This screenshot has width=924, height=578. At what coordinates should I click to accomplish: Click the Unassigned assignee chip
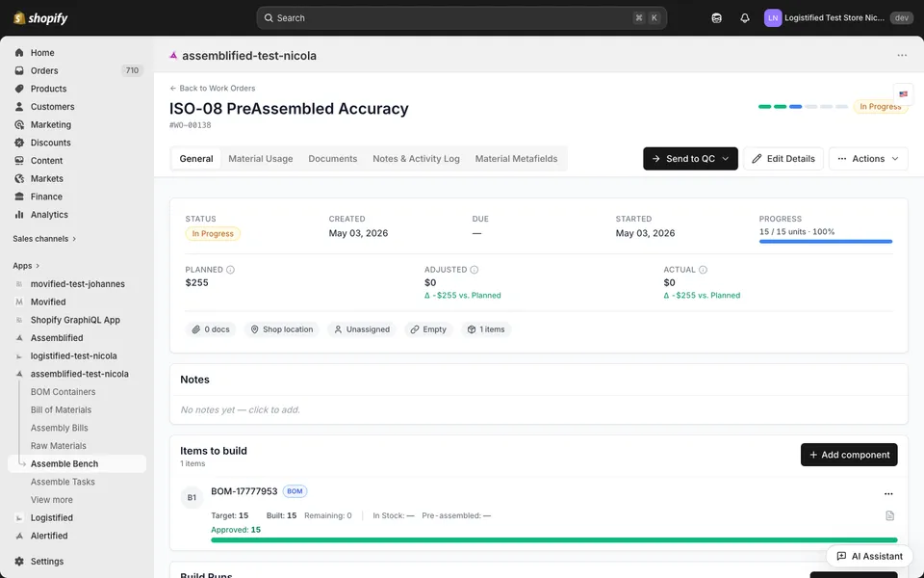click(362, 329)
